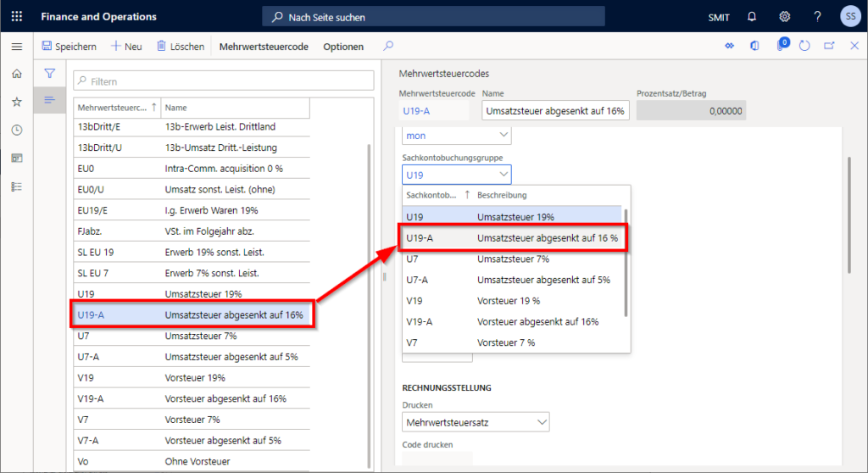Open in Microsoft Office icon

[754, 46]
